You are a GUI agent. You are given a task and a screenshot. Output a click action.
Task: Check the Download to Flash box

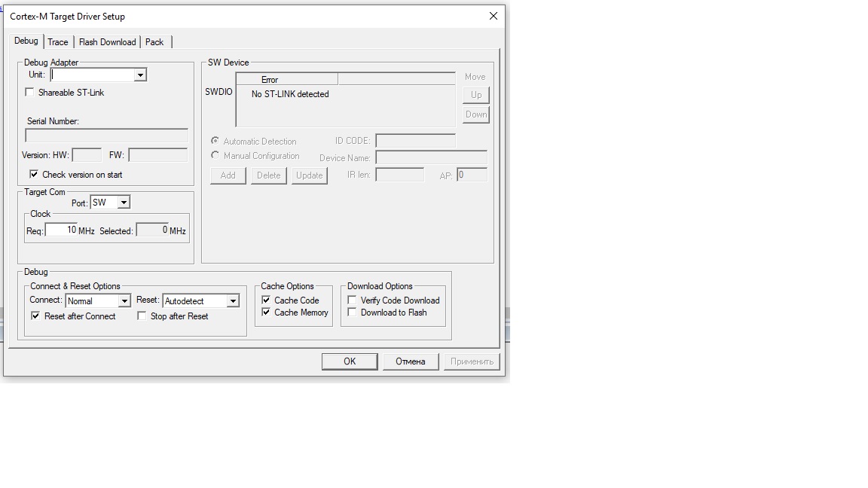[352, 312]
